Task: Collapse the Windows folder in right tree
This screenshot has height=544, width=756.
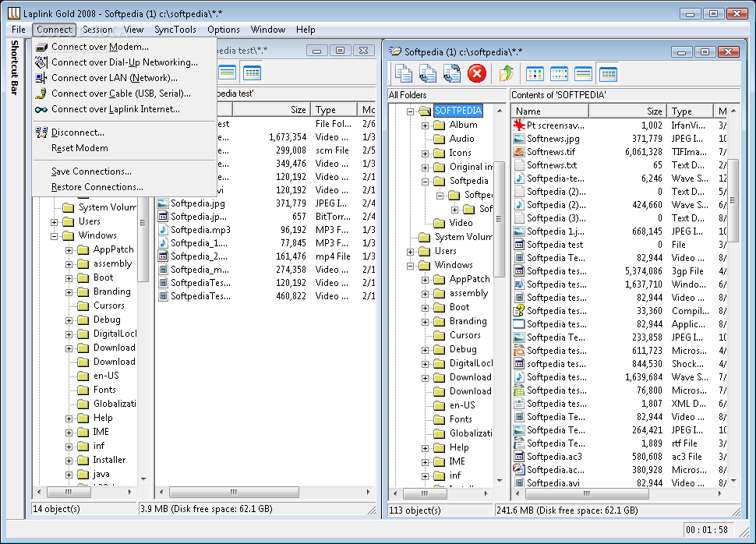Action: (410, 266)
